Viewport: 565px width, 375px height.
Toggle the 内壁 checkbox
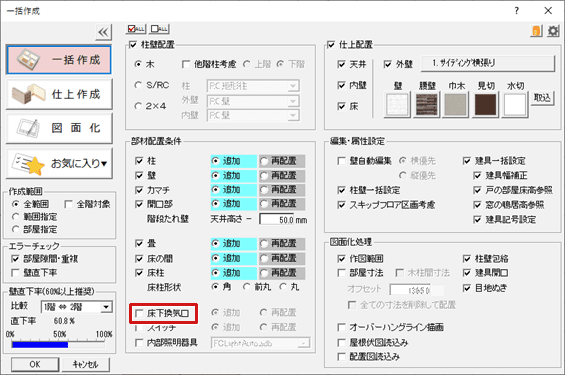coord(342,85)
